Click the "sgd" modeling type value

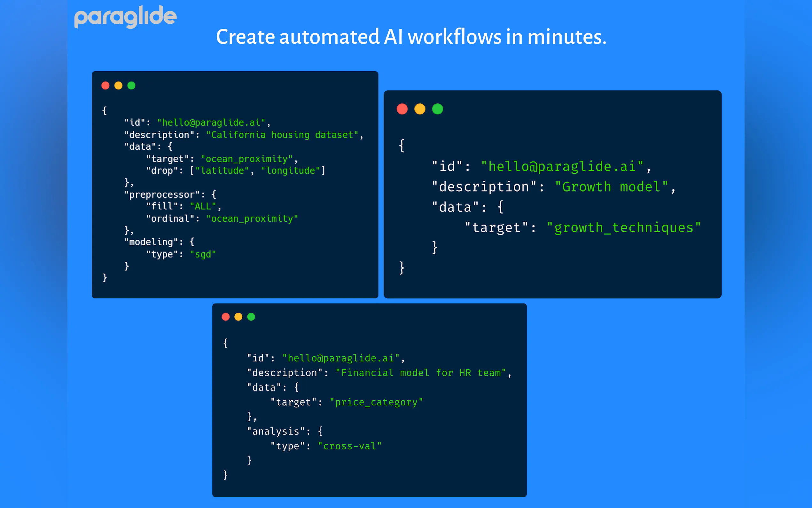[x=203, y=254]
